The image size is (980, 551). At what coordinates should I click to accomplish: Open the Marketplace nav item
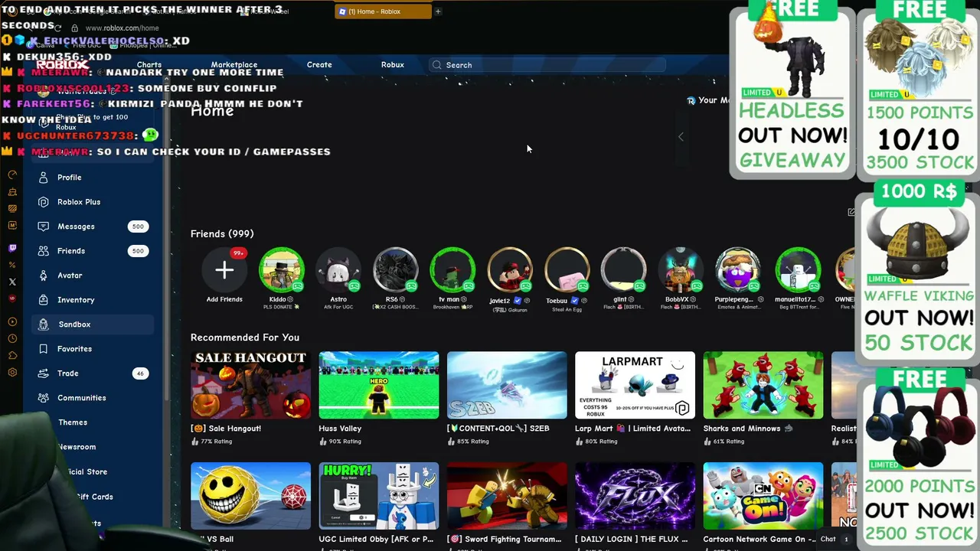[234, 65]
